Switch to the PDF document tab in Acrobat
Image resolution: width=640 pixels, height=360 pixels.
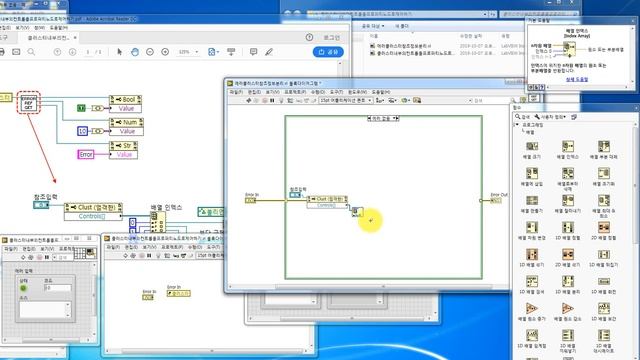point(49,38)
